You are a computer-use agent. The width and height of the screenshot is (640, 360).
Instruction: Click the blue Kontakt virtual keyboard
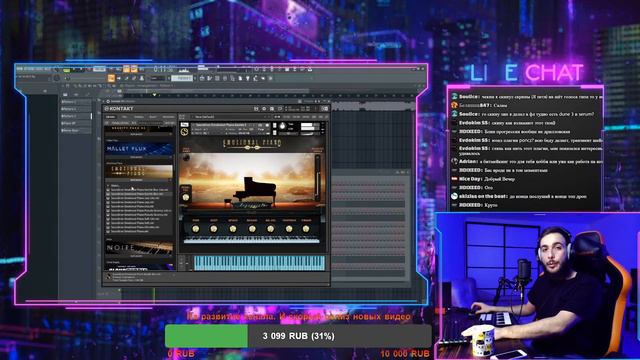[260, 263]
